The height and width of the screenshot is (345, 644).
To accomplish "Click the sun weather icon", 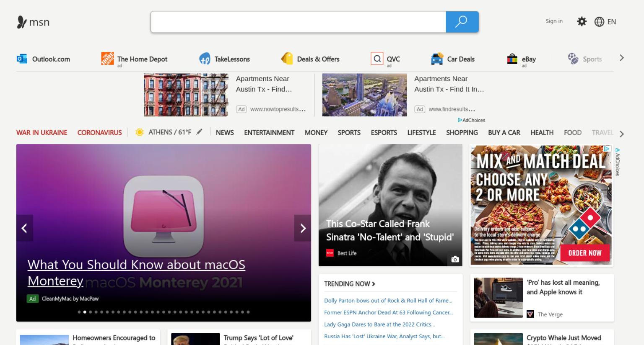I will click(x=139, y=132).
